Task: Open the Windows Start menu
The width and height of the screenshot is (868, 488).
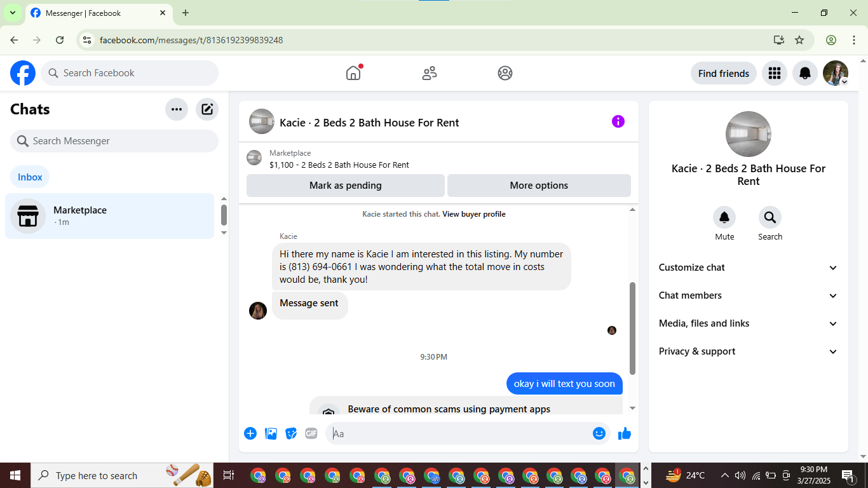Action: pos(15,475)
